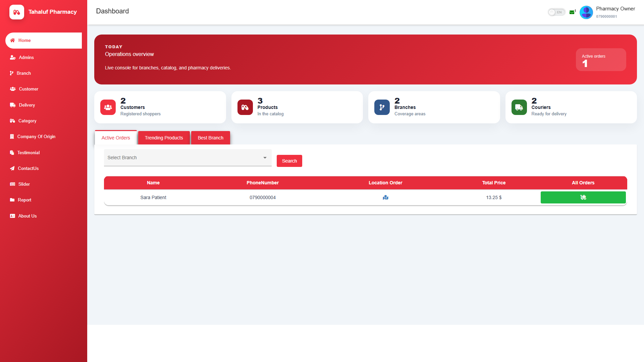Open the green mail notification icon
Image resolution: width=644 pixels, height=362 pixels.
click(572, 12)
